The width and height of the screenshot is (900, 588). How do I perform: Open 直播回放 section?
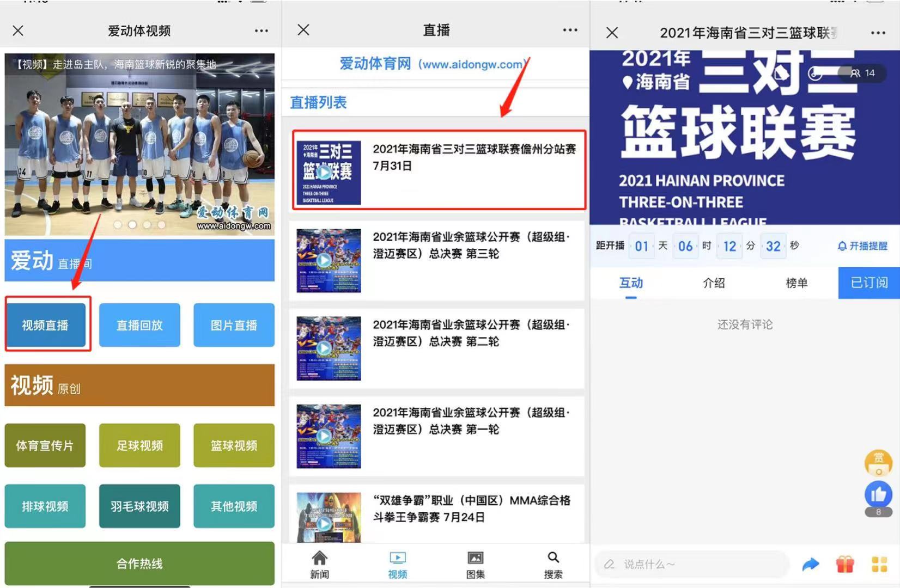139,325
